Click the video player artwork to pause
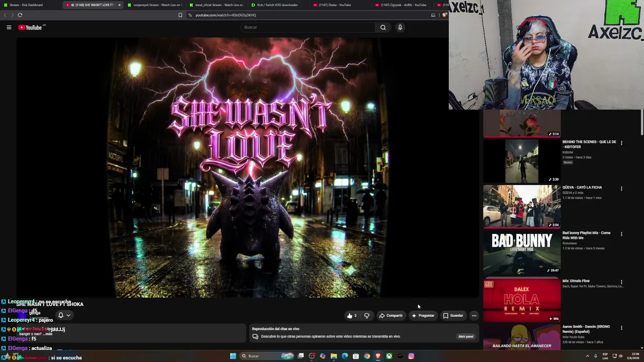Screen dimensions: 644x362 tap(247, 167)
